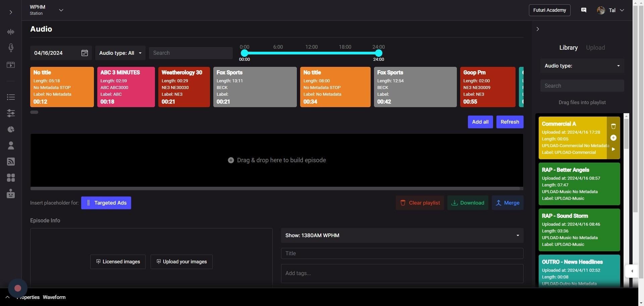Delete Commercial A using trash icon
Image resolution: width=644 pixels, height=306 pixels.
coord(613,126)
